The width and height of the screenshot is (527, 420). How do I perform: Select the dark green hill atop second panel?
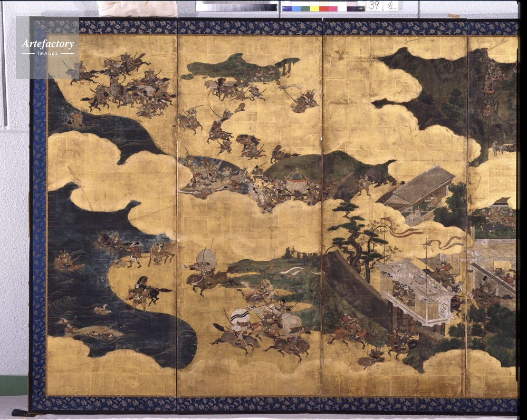pos(237,67)
